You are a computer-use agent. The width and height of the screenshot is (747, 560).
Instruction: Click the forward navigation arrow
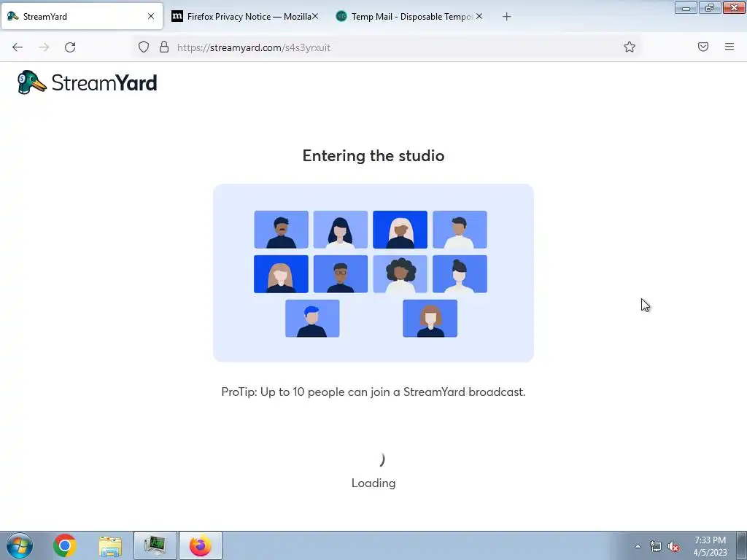tap(44, 47)
